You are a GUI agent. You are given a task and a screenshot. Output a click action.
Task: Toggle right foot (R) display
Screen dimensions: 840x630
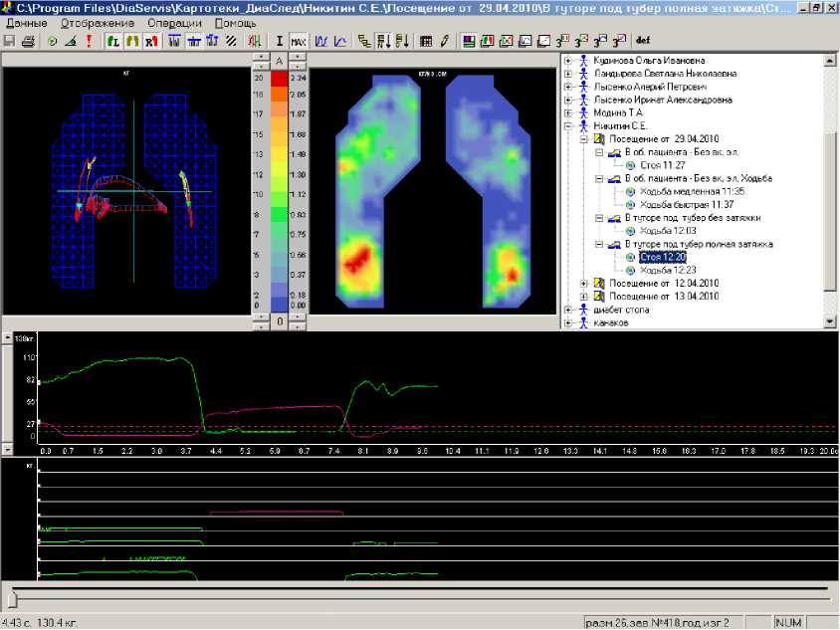150,42
